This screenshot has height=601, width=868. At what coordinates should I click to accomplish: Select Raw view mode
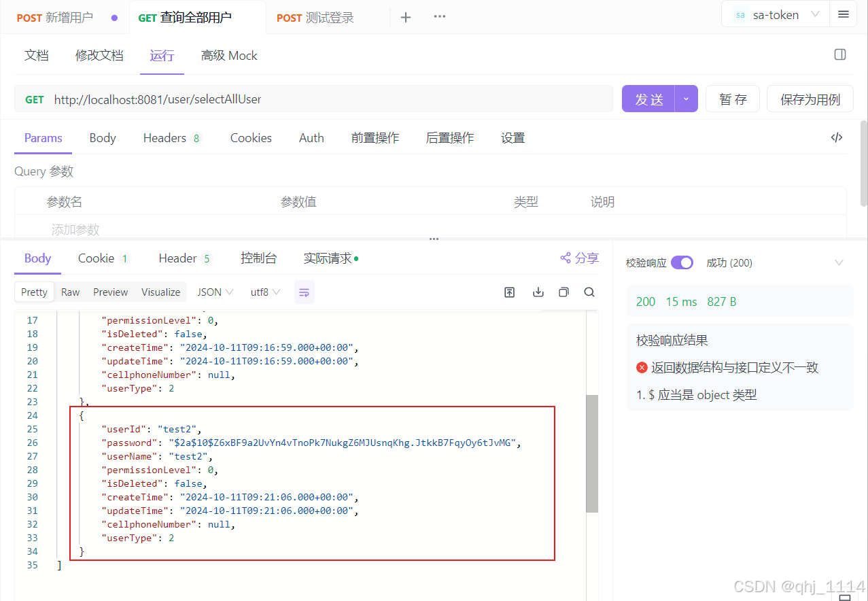tap(71, 292)
